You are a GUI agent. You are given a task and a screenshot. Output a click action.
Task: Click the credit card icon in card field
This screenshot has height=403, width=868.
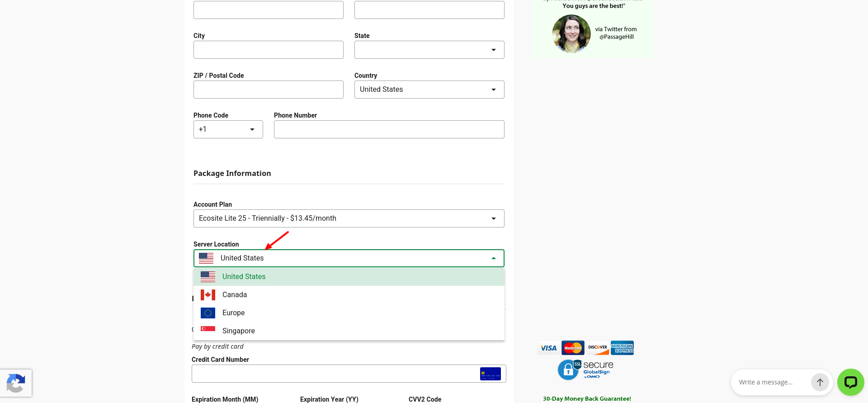pos(491,374)
